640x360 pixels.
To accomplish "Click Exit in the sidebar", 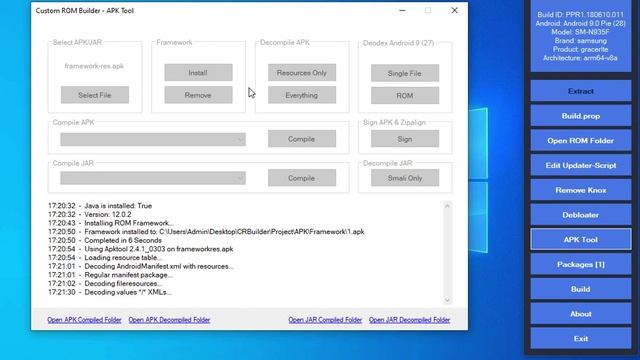I will coord(580,339).
